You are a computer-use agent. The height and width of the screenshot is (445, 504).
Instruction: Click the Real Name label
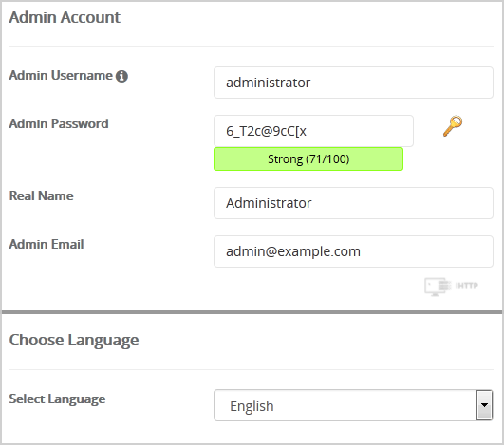41,196
